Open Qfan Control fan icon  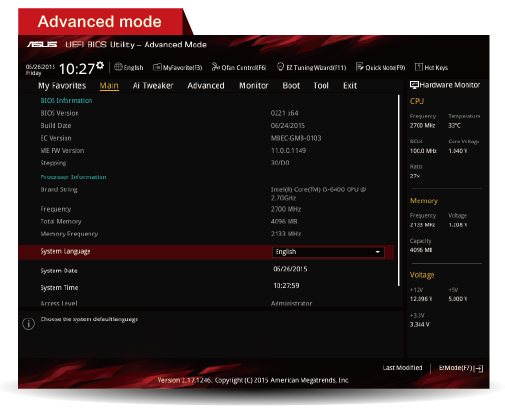click(x=216, y=67)
